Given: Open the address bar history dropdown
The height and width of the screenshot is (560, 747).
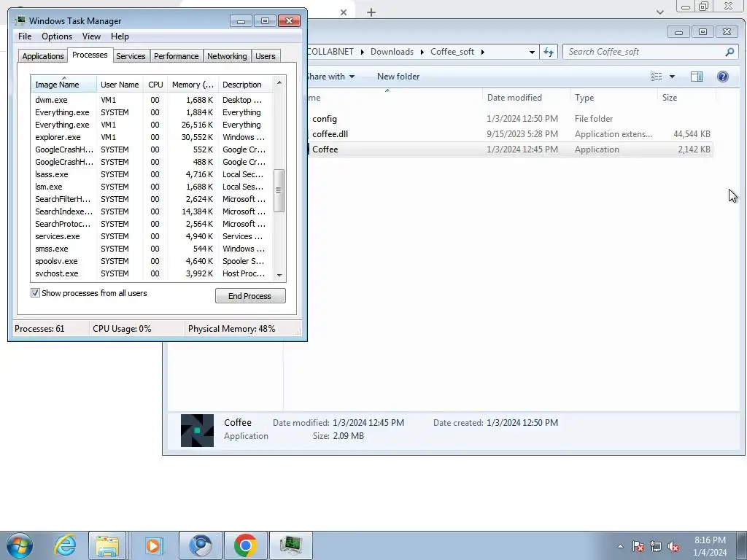Looking at the screenshot, I should [532, 52].
